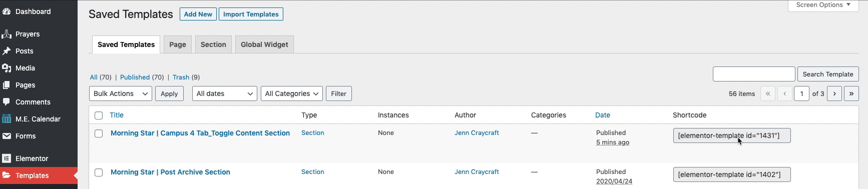
Task: Click the '2020/04/24' date text
Action: 614,181
